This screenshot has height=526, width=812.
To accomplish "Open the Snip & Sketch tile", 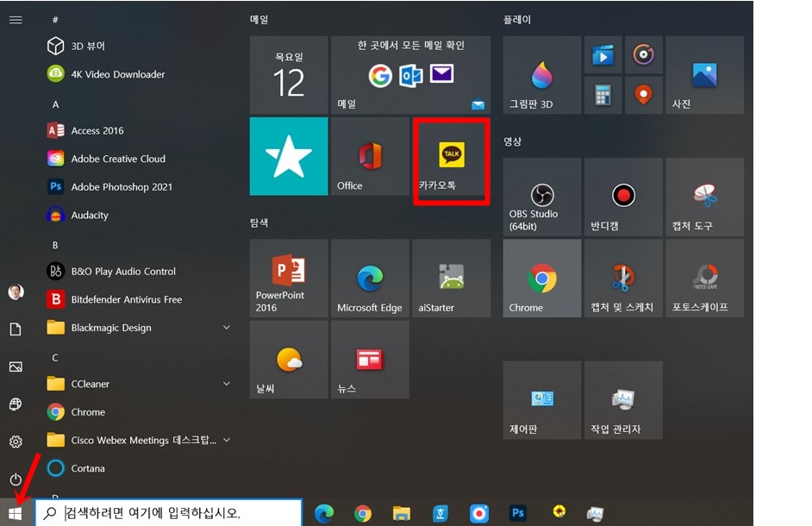I will [x=623, y=279].
